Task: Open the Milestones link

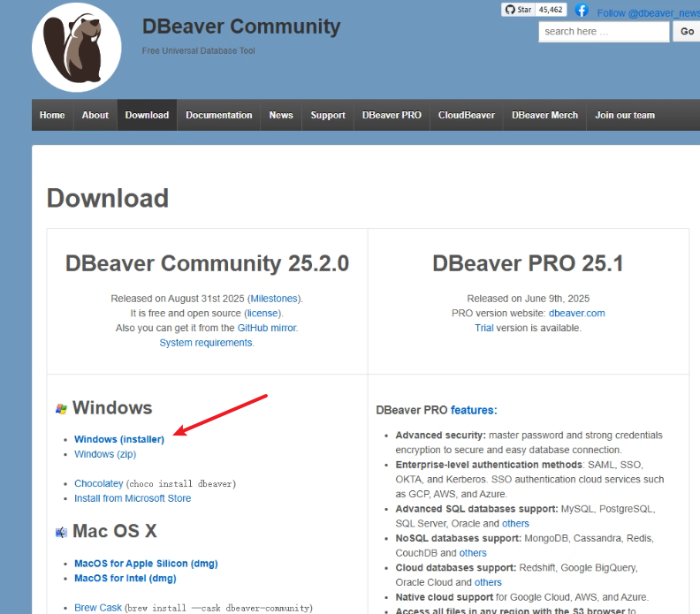Action: (x=274, y=299)
